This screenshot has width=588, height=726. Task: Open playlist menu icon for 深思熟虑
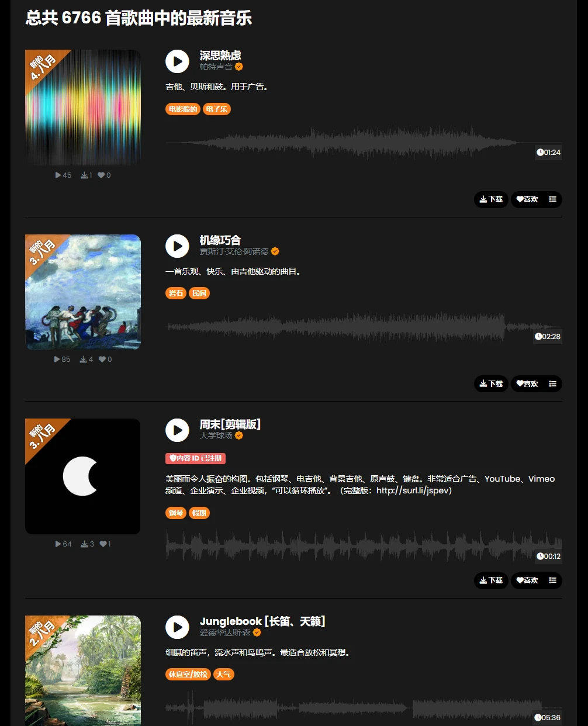tap(552, 199)
